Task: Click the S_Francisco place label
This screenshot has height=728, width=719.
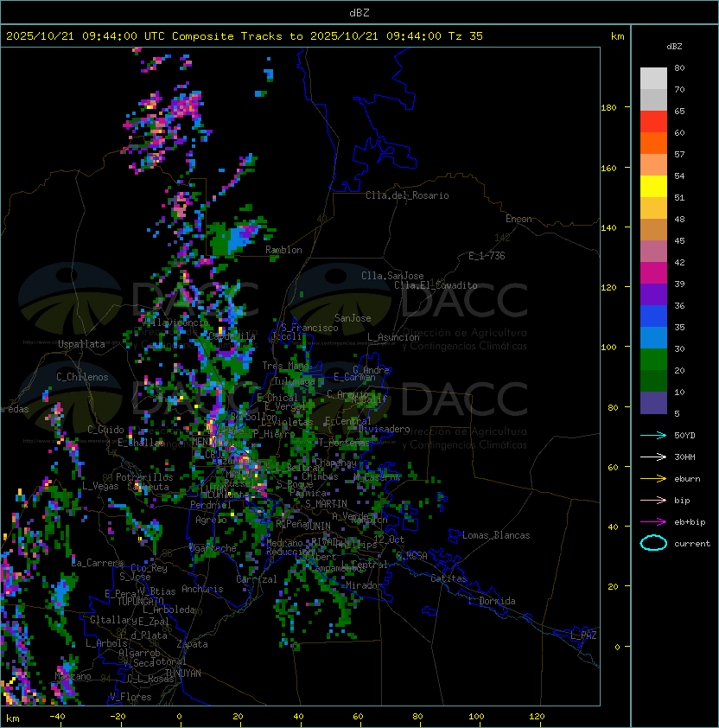Action: pyautogui.click(x=309, y=328)
